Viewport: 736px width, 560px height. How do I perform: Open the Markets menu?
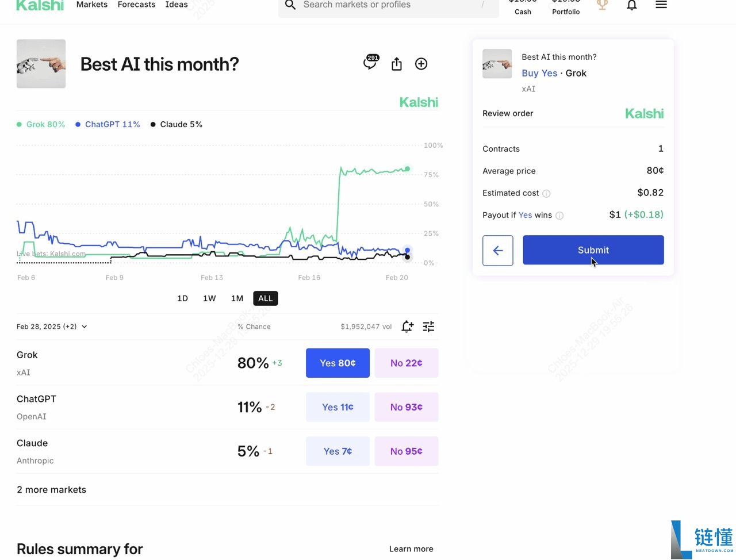click(x=92, y=5)
